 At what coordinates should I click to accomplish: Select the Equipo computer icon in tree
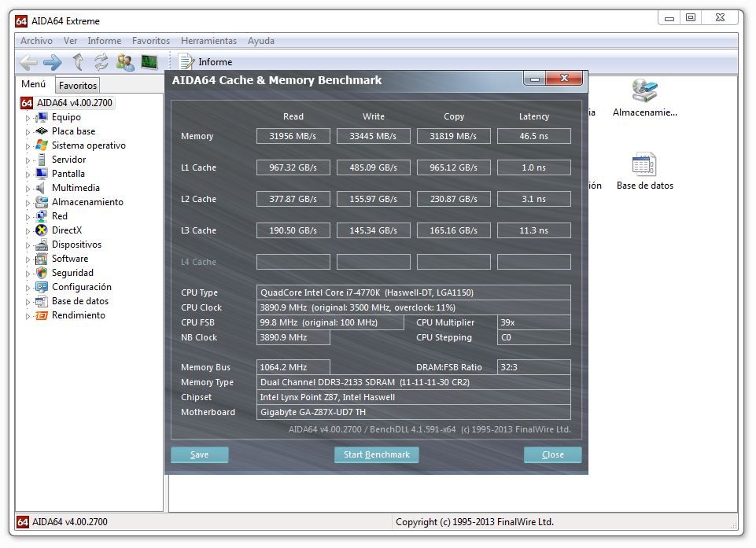[x=42, y=117]
